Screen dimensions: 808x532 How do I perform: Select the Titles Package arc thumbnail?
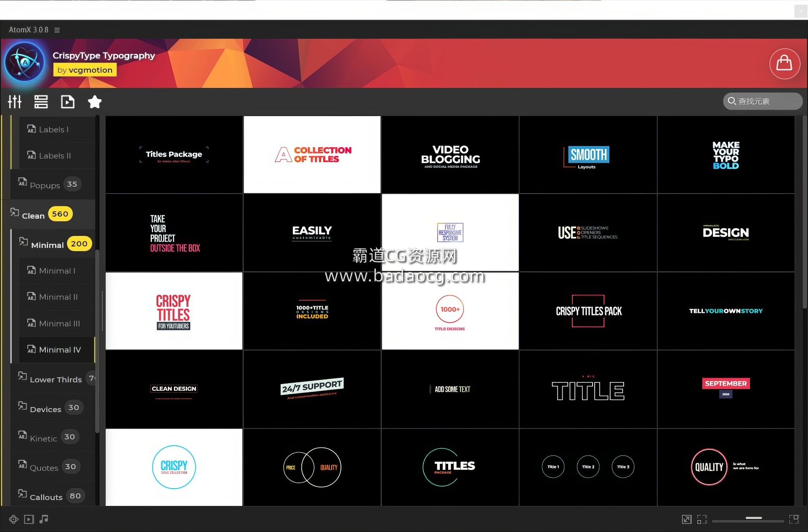pyautogui.click(x=450, y=467)
